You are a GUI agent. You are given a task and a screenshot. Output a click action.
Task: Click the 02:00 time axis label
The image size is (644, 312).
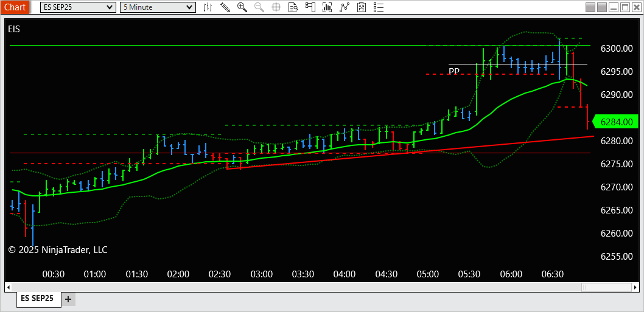pyautogui.click(x=178, y=274)
